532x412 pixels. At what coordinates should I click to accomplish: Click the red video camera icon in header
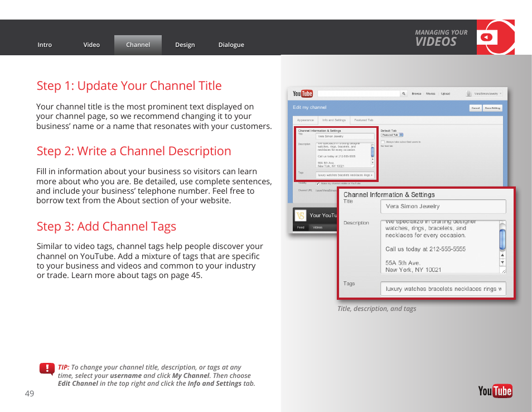[495, 37]
